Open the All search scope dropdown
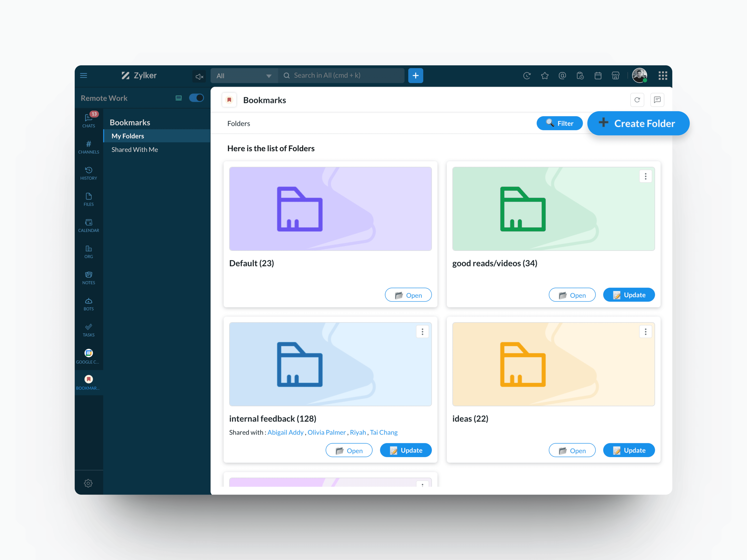This screenshot has height=560, width=747. (x=244, y=76)
